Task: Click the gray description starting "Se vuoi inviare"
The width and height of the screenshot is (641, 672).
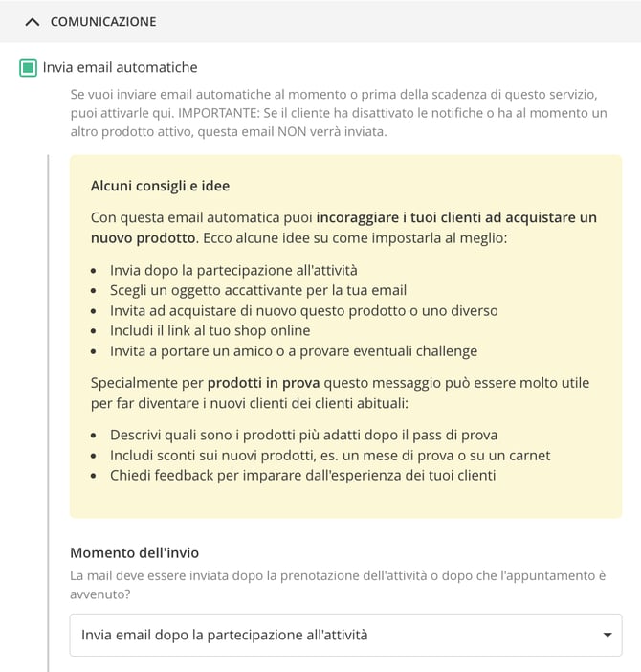Action: click(339, 113)
